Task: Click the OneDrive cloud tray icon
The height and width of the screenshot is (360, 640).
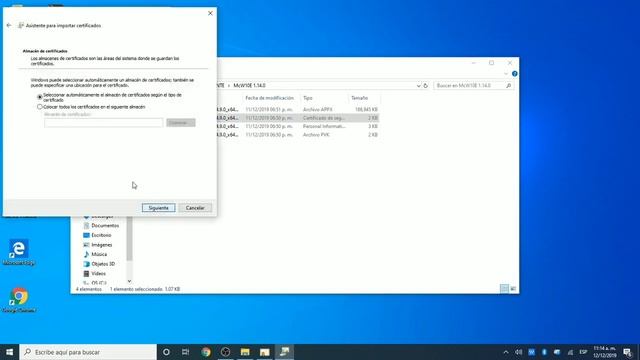Action: (557, 352)
